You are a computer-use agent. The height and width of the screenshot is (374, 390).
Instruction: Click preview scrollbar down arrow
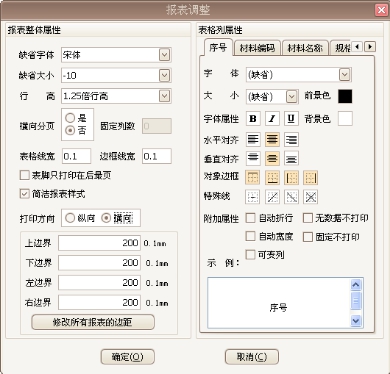click(x=356, y=321)
